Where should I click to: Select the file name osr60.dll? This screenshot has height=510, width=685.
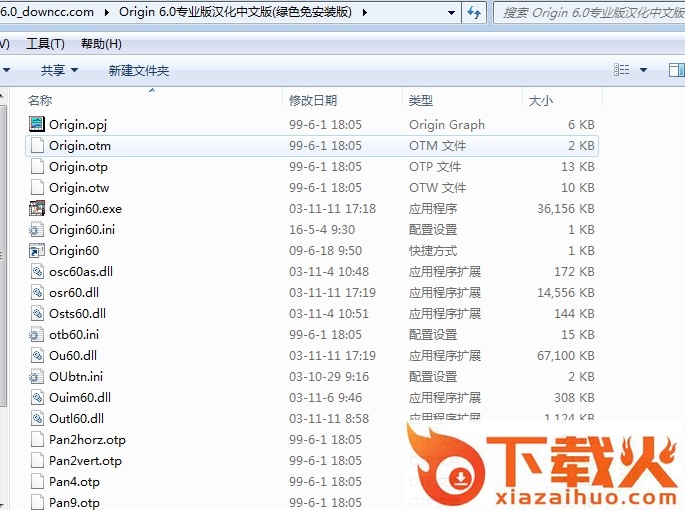pos(74,292)
